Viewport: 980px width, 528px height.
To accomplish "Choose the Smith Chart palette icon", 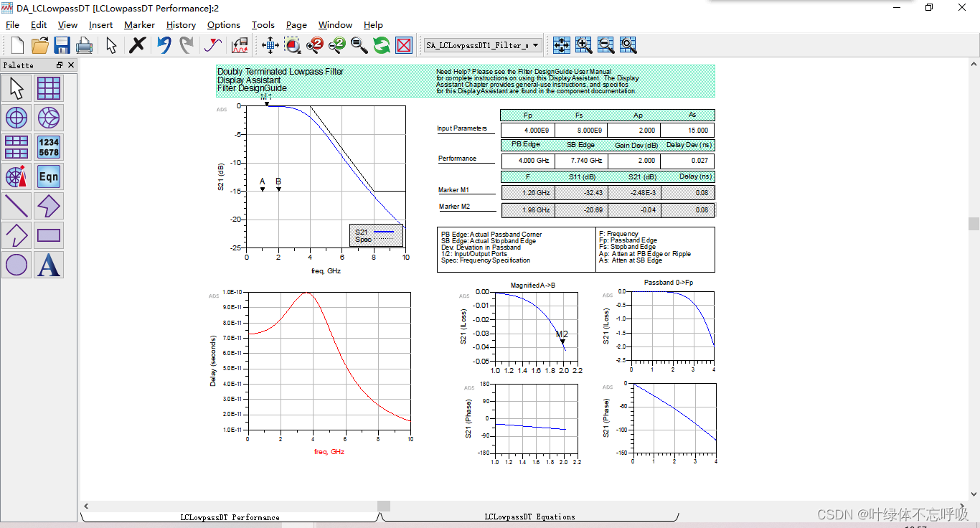I will click(x=49, y=118).
